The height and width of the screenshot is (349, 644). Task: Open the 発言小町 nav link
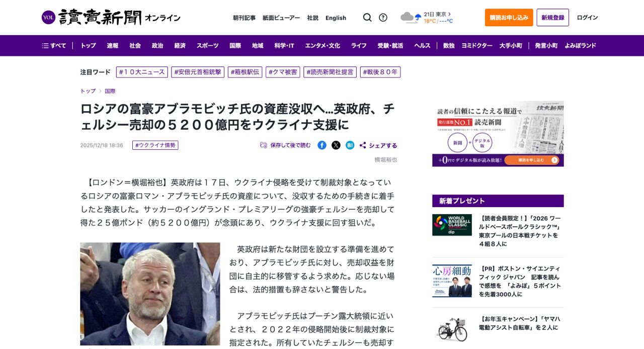(546, 46)
